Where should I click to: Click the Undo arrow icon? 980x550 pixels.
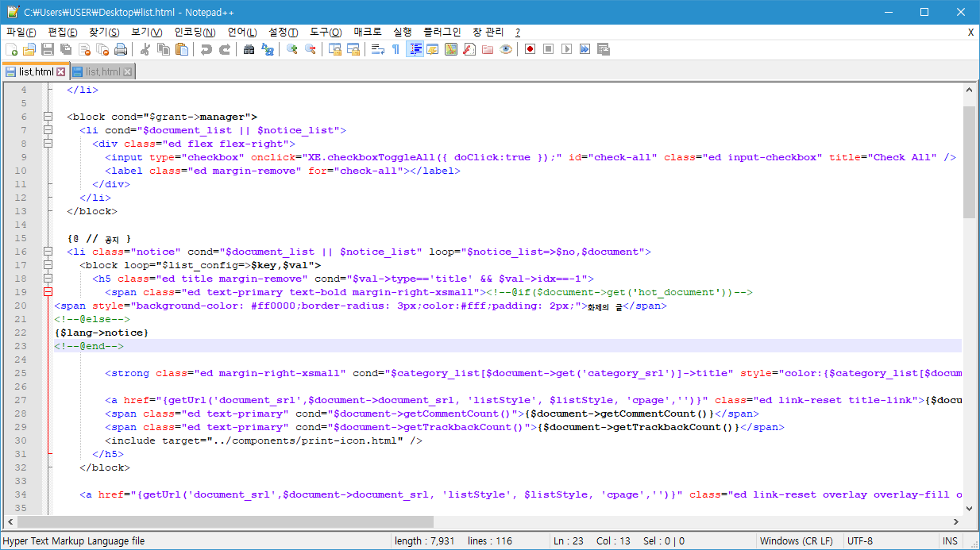(206, 49)
